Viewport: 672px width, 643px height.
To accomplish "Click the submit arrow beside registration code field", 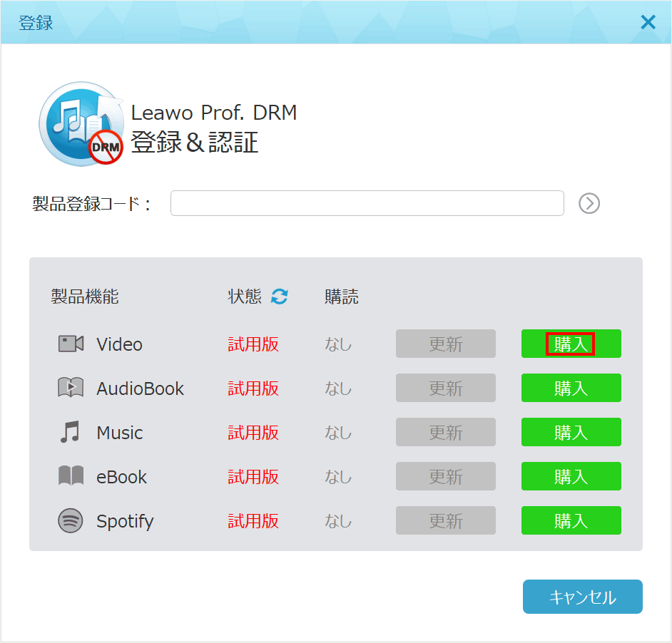I will pyautogui.click(x=589, y=203).
